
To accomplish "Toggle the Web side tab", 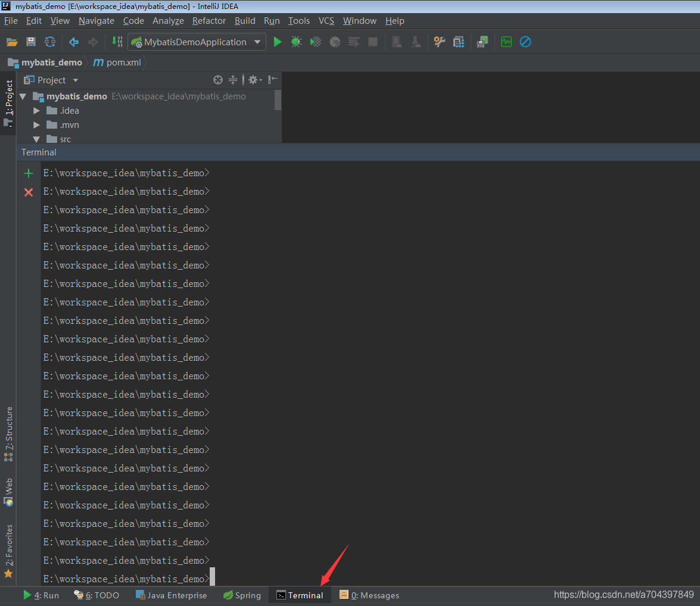I will 8,492.
